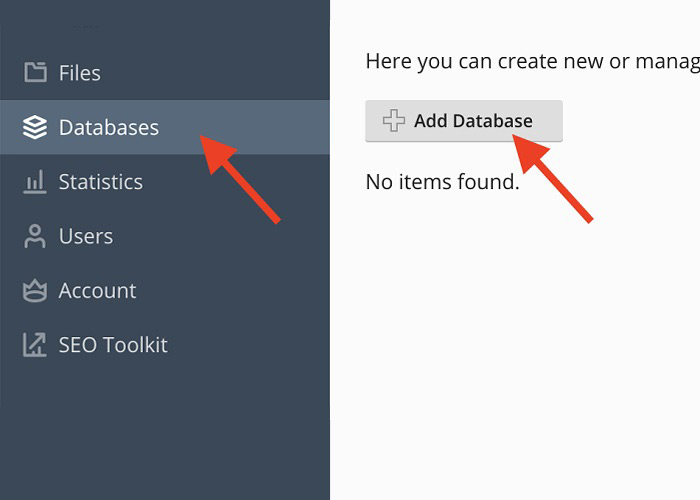This screenshot has height=500, width=700.
Task: Go to the Statistics text label
Action: (x=100, y=182)
